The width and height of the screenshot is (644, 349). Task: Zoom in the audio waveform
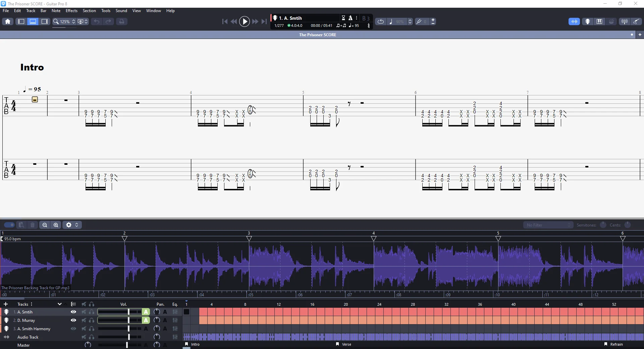click(56, 225)
